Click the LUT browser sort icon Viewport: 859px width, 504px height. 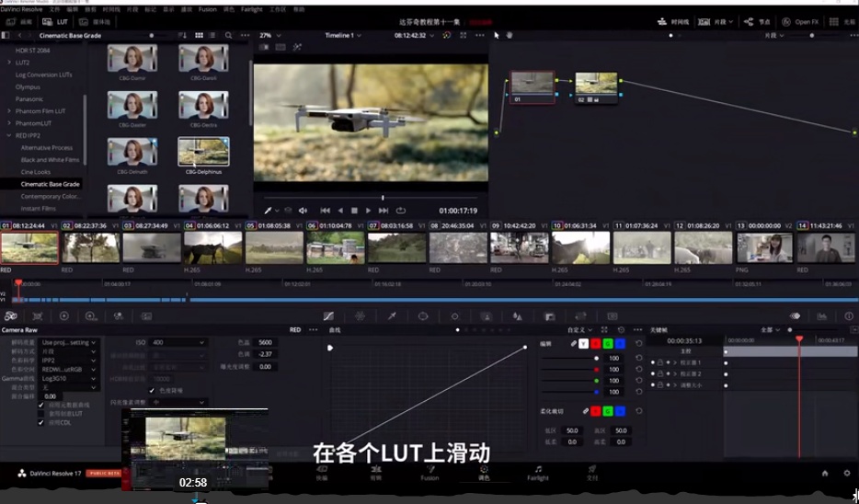182,35
